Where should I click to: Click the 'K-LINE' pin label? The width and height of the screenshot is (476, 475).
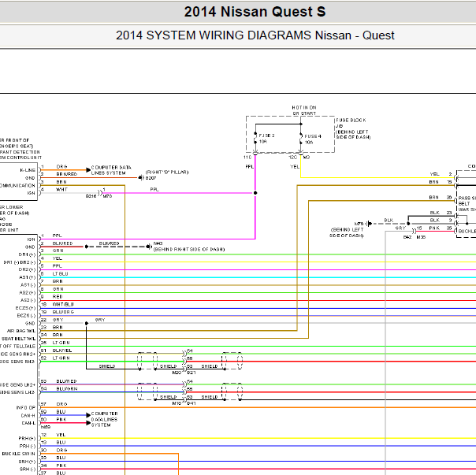point(28,170)
